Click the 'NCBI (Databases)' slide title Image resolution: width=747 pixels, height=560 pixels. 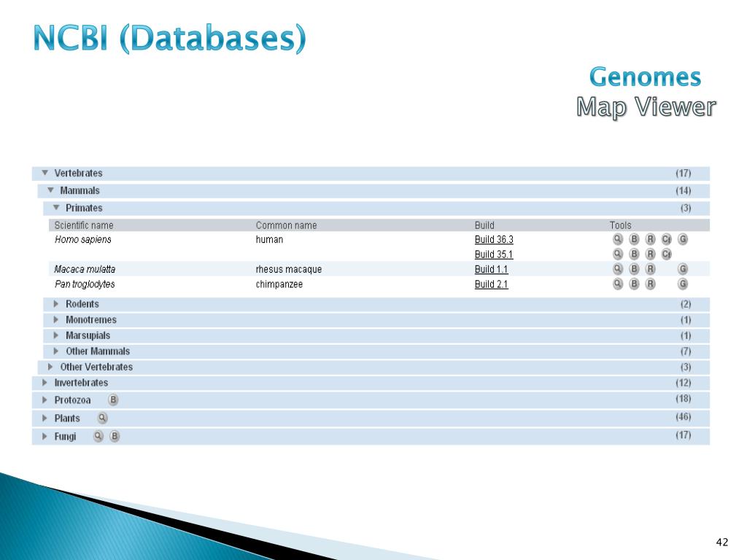click(169, 38)
